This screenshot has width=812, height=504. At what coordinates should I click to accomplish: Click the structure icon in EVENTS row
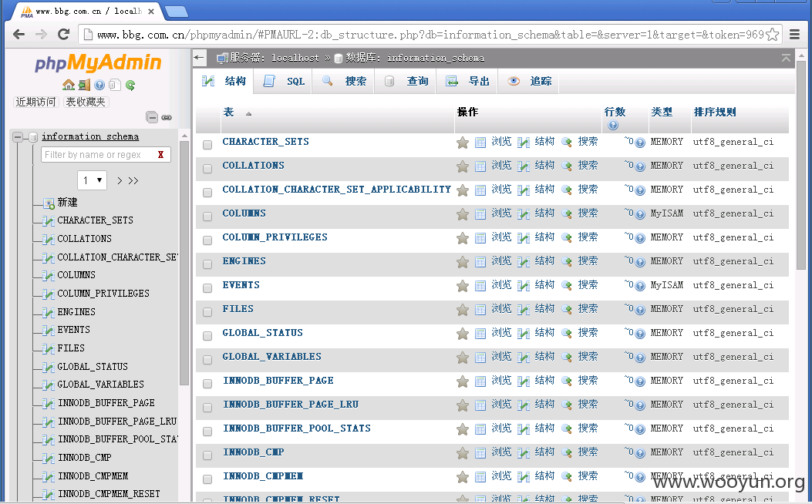524,286
